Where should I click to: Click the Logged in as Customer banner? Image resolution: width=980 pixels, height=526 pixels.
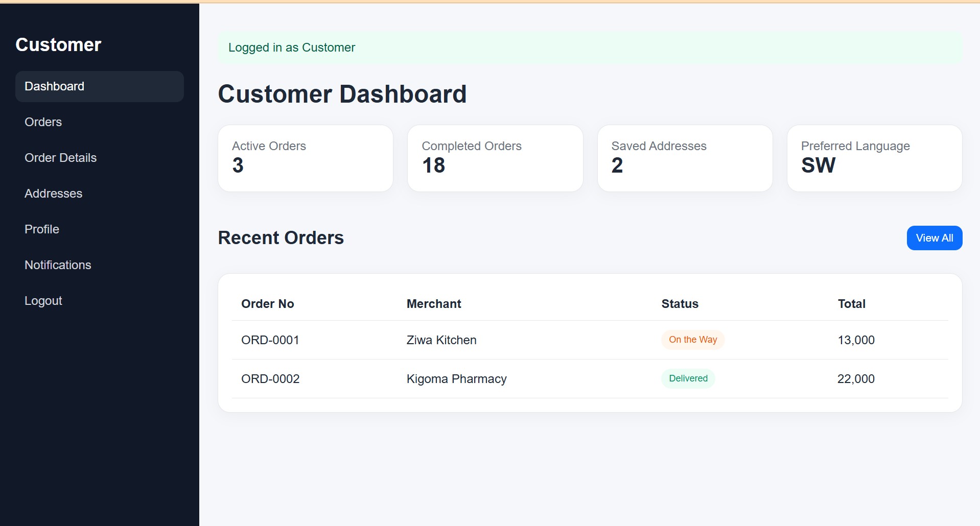click(x=590, y=47)
